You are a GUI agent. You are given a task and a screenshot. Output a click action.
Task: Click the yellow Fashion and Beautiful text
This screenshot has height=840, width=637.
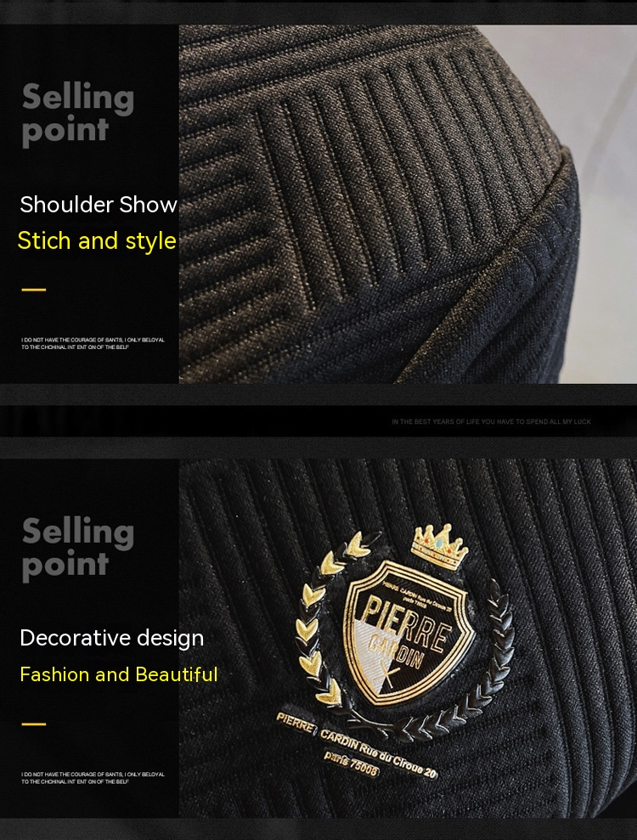pyautogui.click(x=118, y=674)
